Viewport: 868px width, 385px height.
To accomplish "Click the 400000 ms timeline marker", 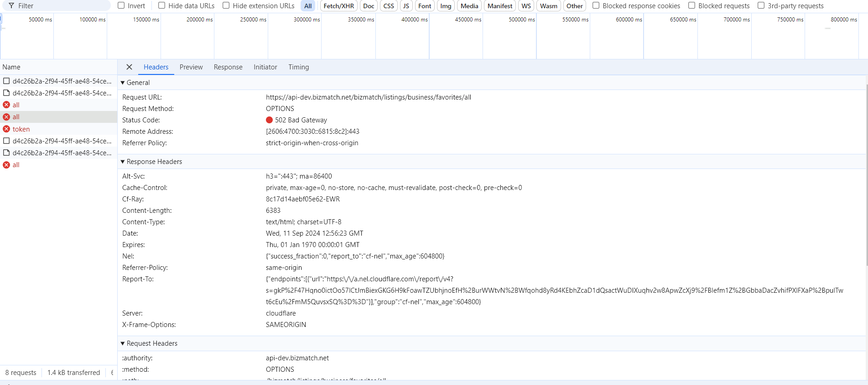I will 414,20.
